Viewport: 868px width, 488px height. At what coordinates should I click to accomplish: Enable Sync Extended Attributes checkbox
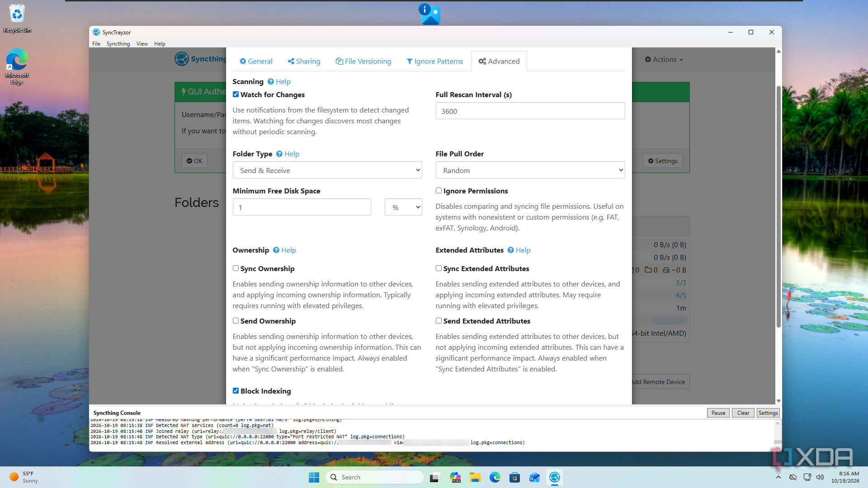click(439, 268)
